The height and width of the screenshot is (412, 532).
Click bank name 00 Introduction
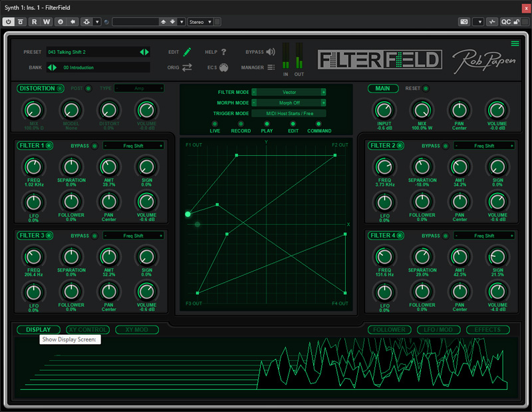(x=78, y=68)
